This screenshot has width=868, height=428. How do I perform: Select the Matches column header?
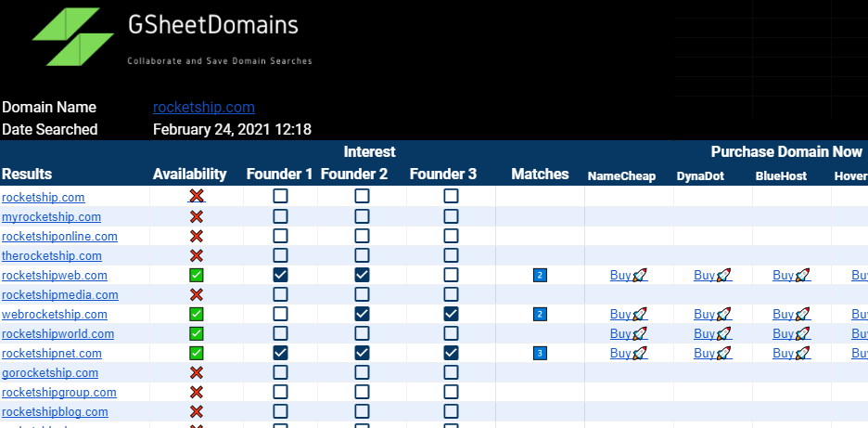pyautogui.click(x=541, y=175)
